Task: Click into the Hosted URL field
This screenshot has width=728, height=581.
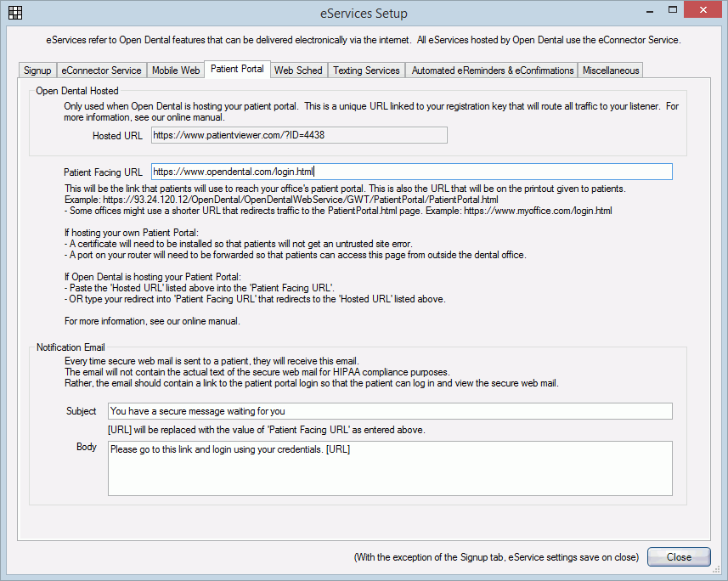Action: tap(299, 135)
